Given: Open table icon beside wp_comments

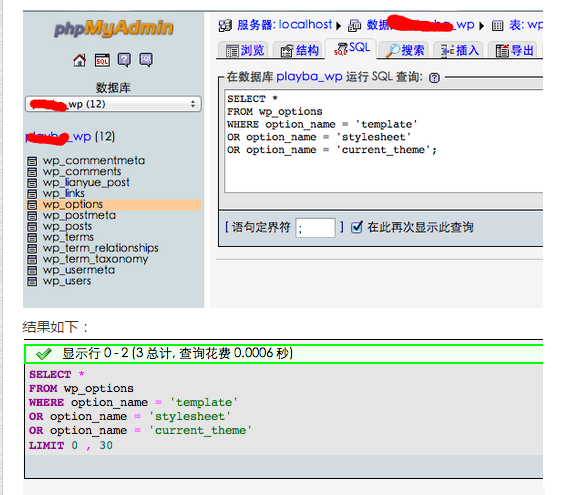Looking at the screenshot, I should point(32,172).
